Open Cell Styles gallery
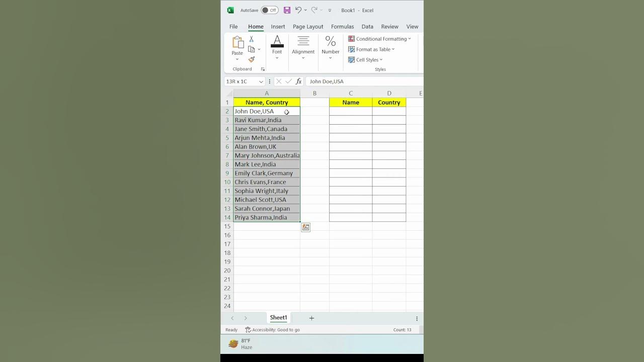Image resolution: width=644 pixels, height=362 pixels. pyautogui.click(x=366, y=60)
